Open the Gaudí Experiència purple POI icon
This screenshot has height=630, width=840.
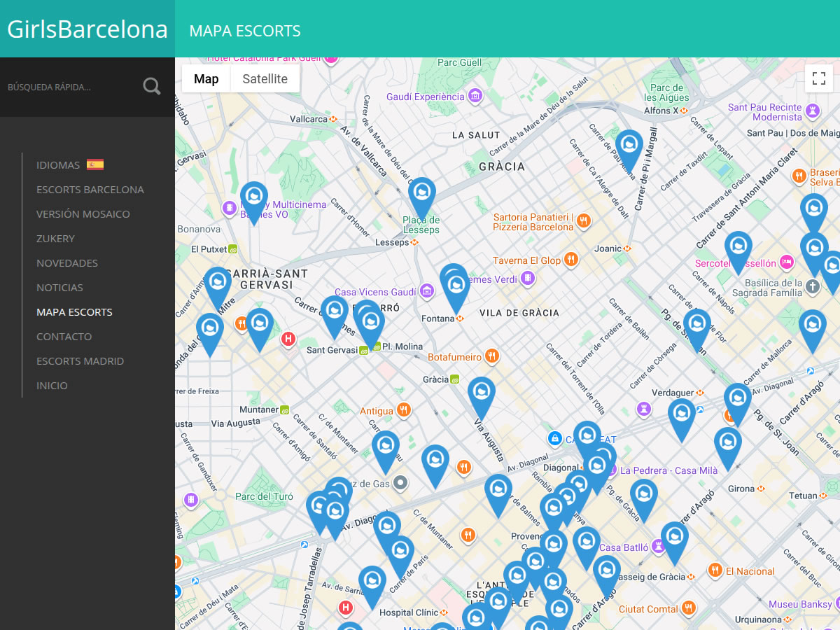(x=475, y=95)
